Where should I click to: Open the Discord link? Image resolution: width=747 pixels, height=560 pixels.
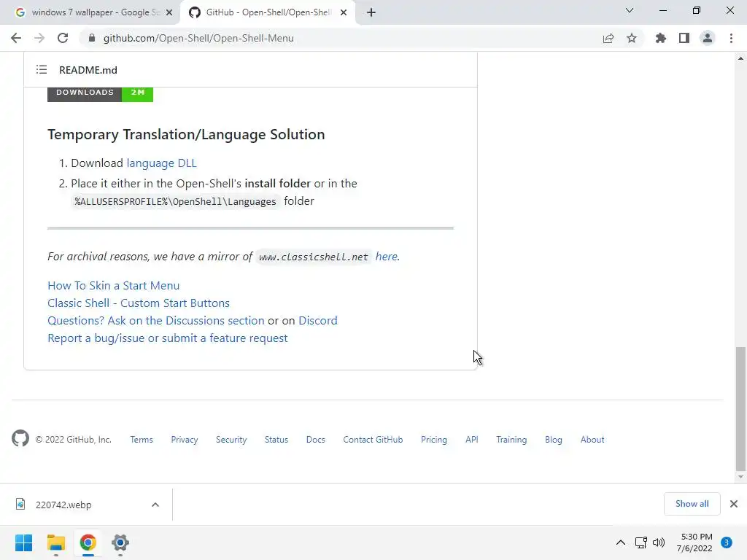tap(318, 321)
